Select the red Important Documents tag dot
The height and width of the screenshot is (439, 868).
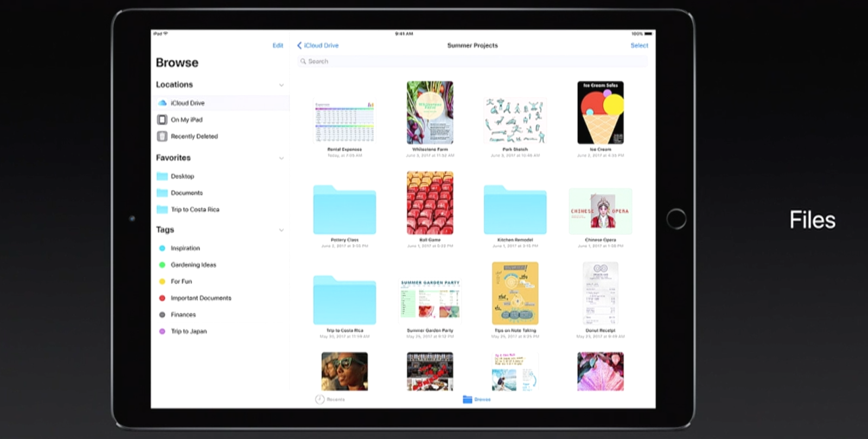point(162,298)
